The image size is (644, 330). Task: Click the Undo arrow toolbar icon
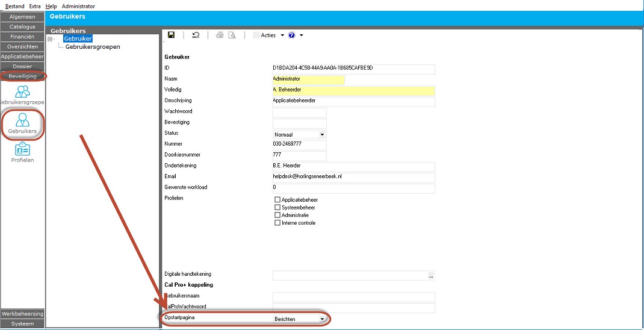[196, 36]
